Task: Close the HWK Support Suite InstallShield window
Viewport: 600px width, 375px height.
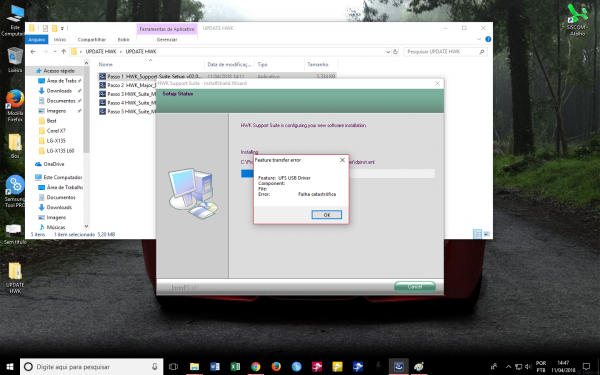Action: pos(437,83)
